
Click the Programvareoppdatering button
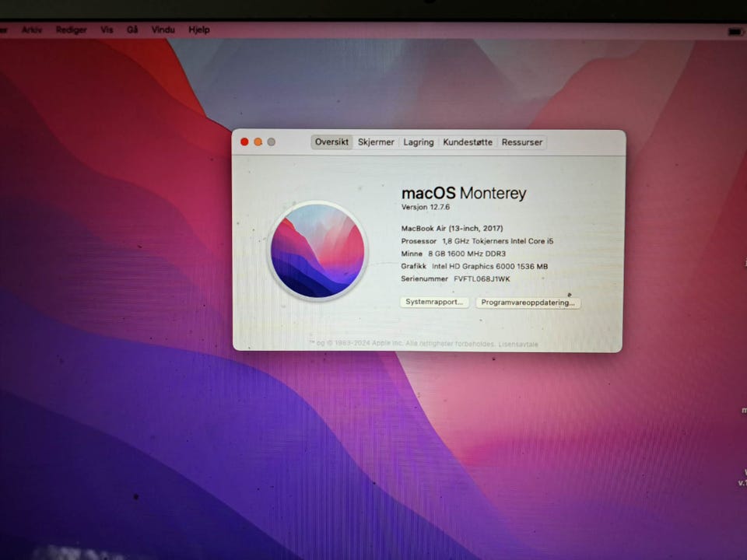528,303
